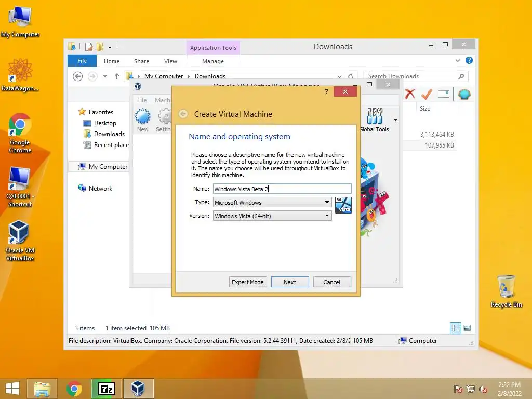
Task: Click the 107,955 KB file size
Action: 439,145
